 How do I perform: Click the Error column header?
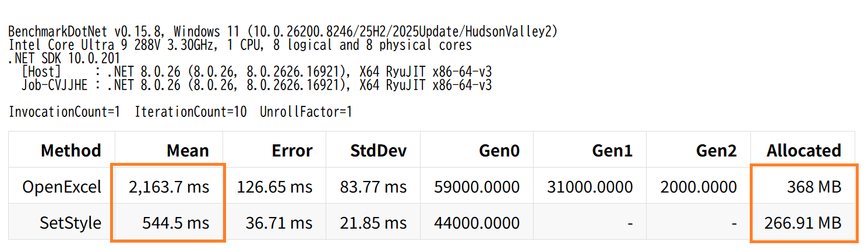pos(292,151)
